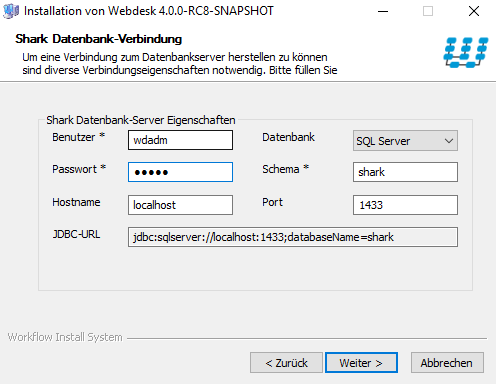Click the Port field showing 1433
Image resolution: width=496 pixels, height=384 pixels.
tap(405, 205)
